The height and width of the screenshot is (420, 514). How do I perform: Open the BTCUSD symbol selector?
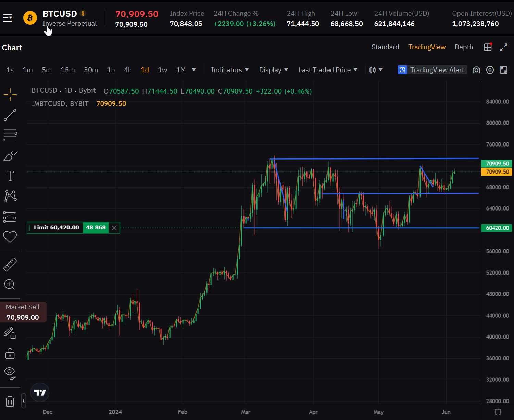coord(60,14)
